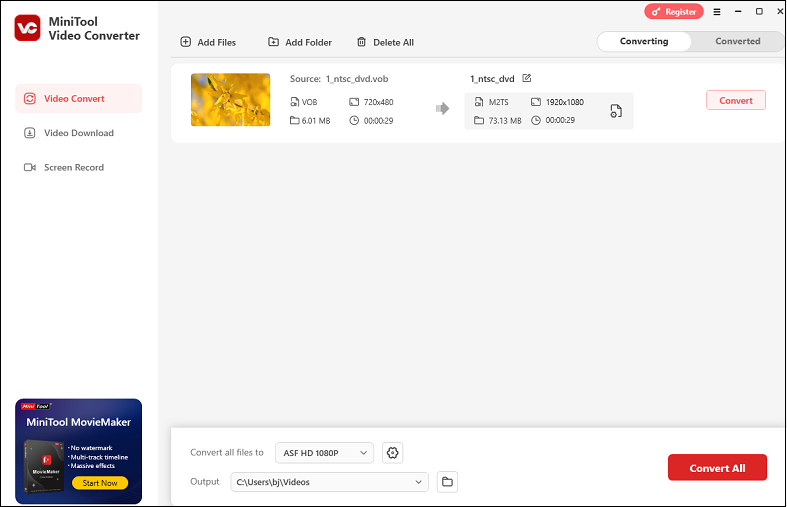
Task: Click the MovieMaker product box image
Action: coord(45,466)
